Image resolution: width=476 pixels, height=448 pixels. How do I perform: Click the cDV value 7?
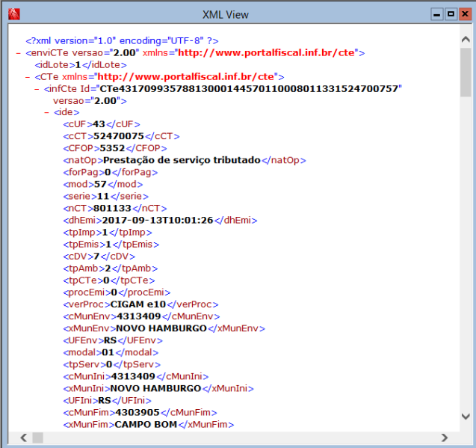96,257
